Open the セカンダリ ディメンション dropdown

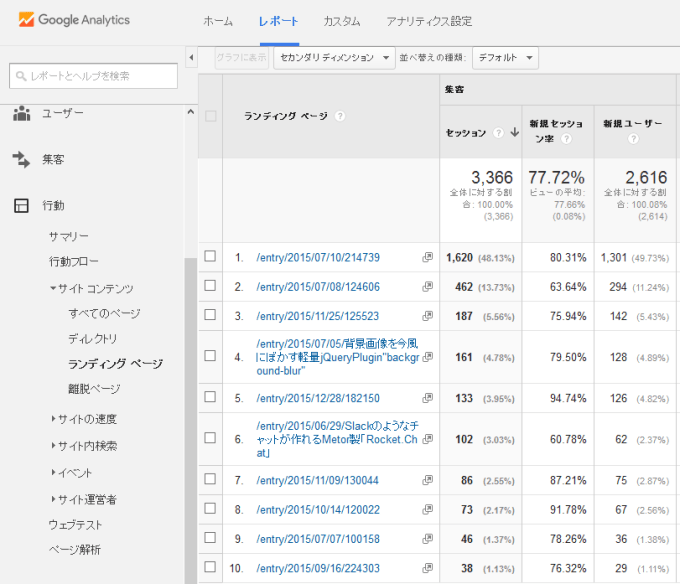tap(335, 58)
